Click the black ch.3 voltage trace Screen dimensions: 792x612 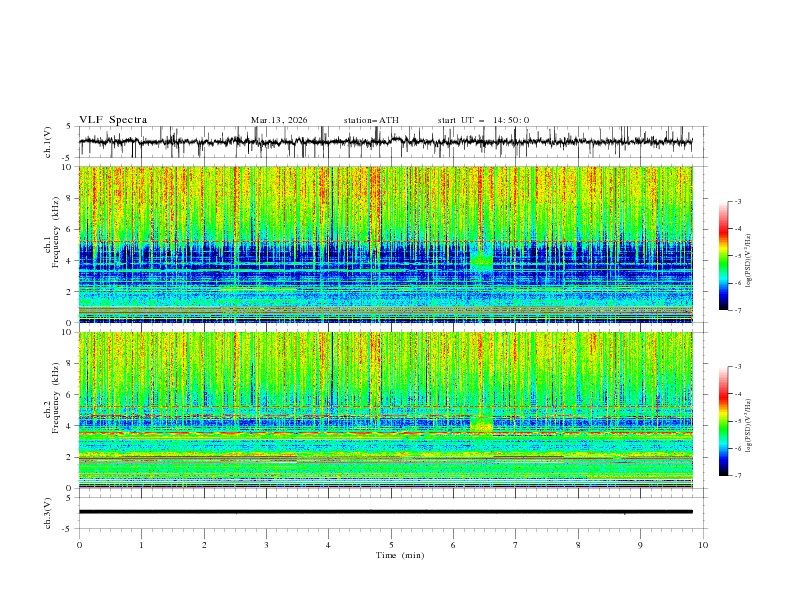coord(385,512)
